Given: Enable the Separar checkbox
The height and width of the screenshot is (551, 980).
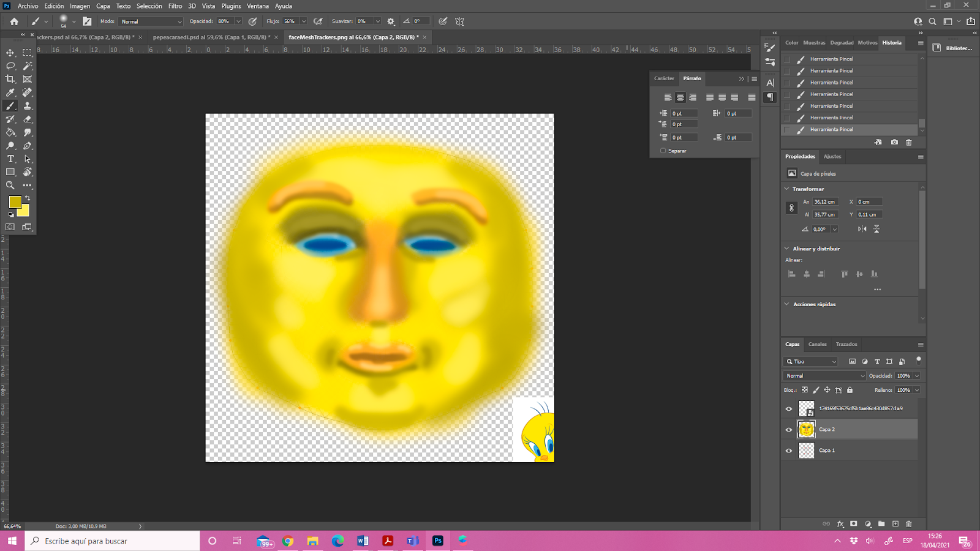Looking at the screenshot, I should [x=663, y=151].
